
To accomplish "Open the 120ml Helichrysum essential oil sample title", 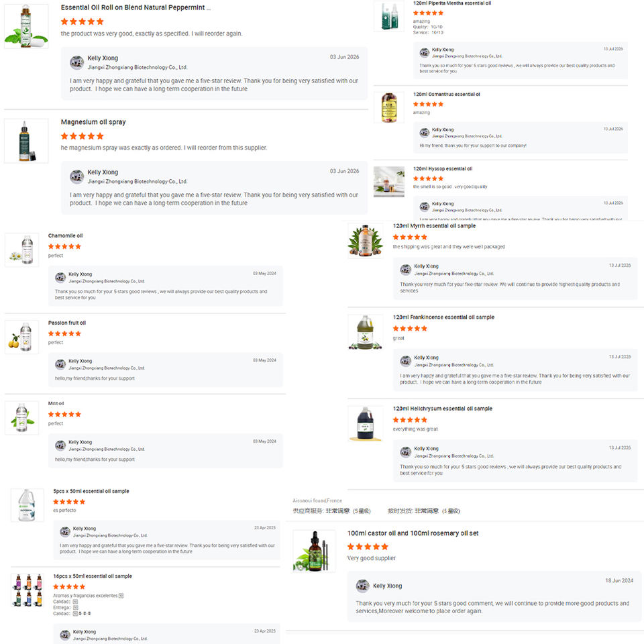I will pos(442,409).
